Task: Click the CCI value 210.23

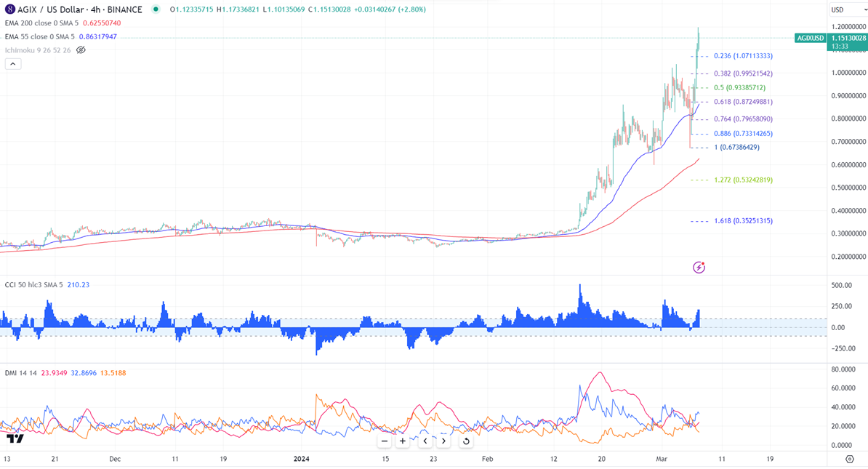Action: (x=78, y=284)
